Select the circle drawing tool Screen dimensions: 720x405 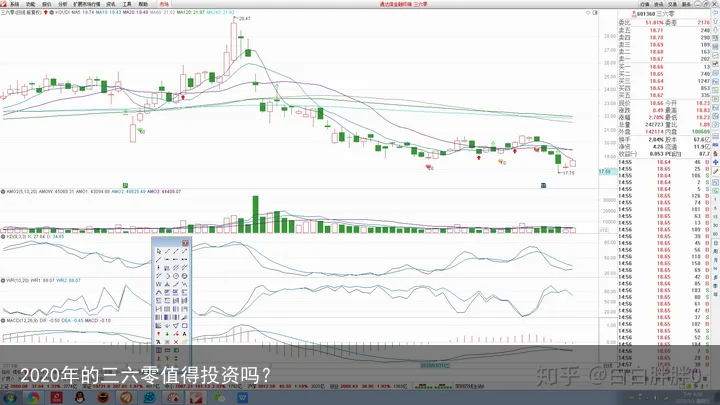(176, 276)
